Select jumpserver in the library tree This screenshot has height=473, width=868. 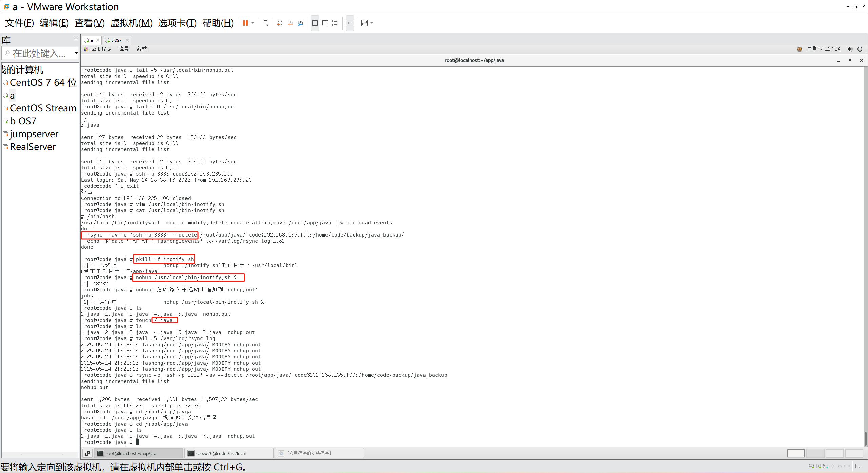tap(34, 134)
